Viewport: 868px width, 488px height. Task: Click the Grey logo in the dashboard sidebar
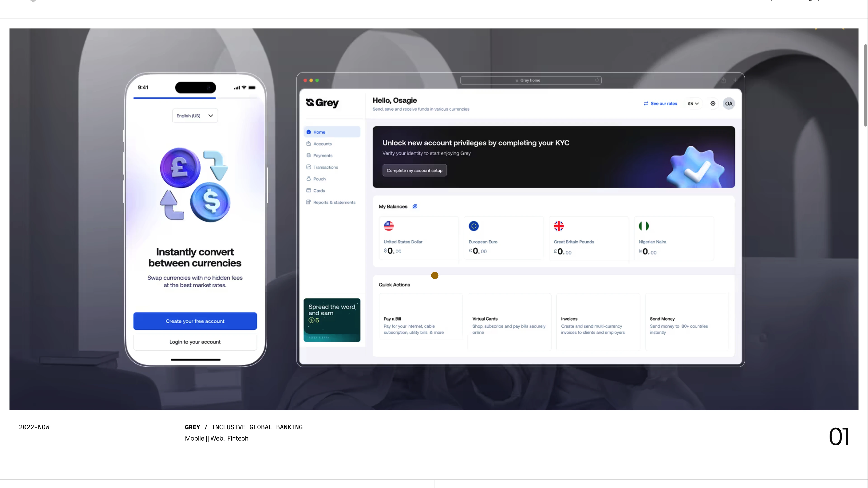tap(322, 103)
